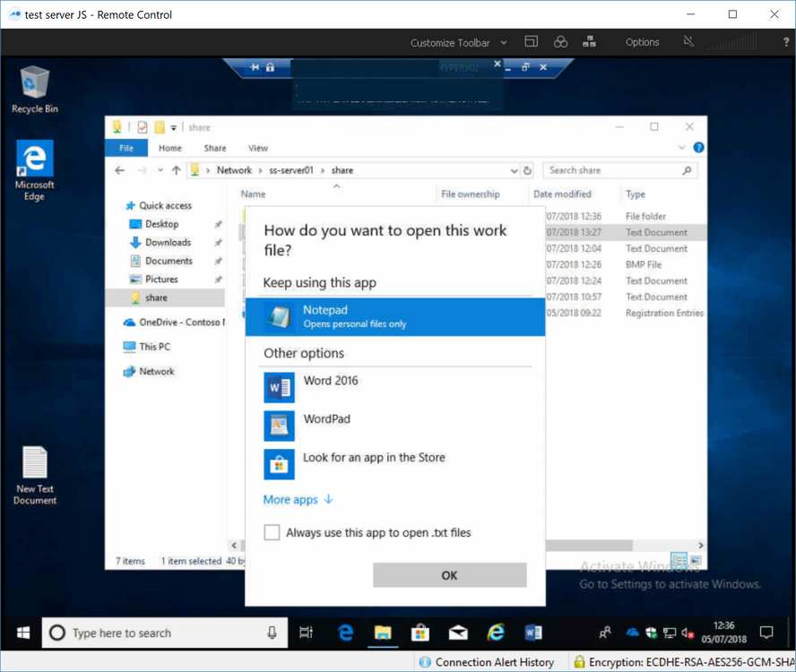Click the lock icon on connection bar
The height and width of the screenshot is (672, 796).
pos(270,67)
